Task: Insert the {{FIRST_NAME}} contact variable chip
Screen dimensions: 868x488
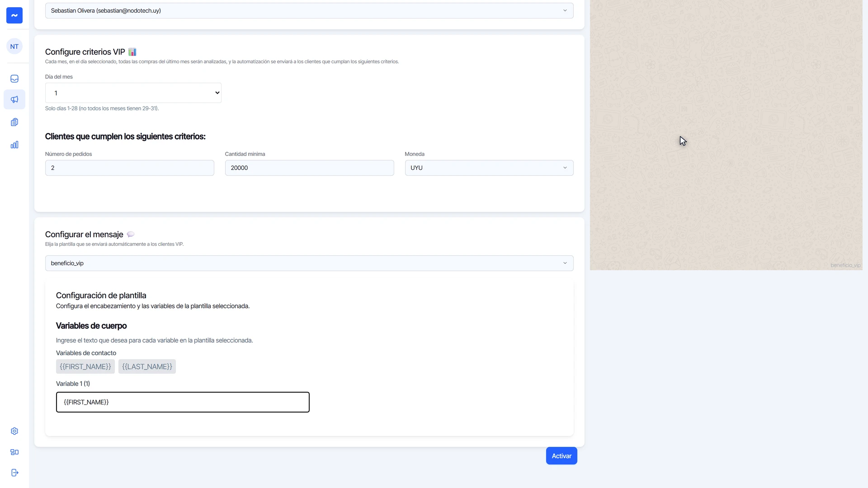Action: [x=85, y=366]
